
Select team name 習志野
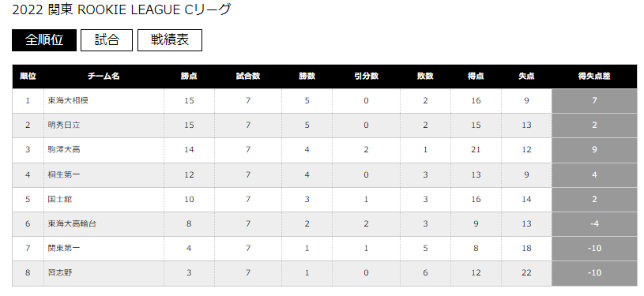pyautogui.click(x=60, y=273)
